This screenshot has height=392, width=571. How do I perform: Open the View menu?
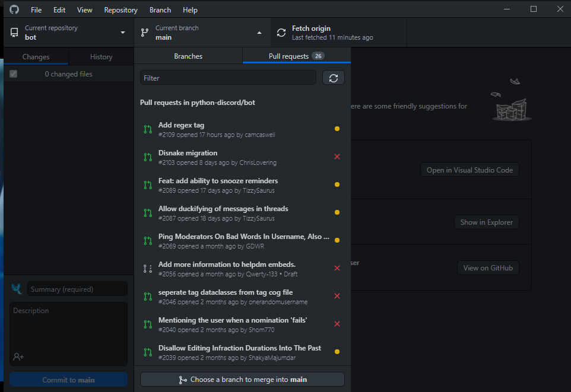point(84,10)
